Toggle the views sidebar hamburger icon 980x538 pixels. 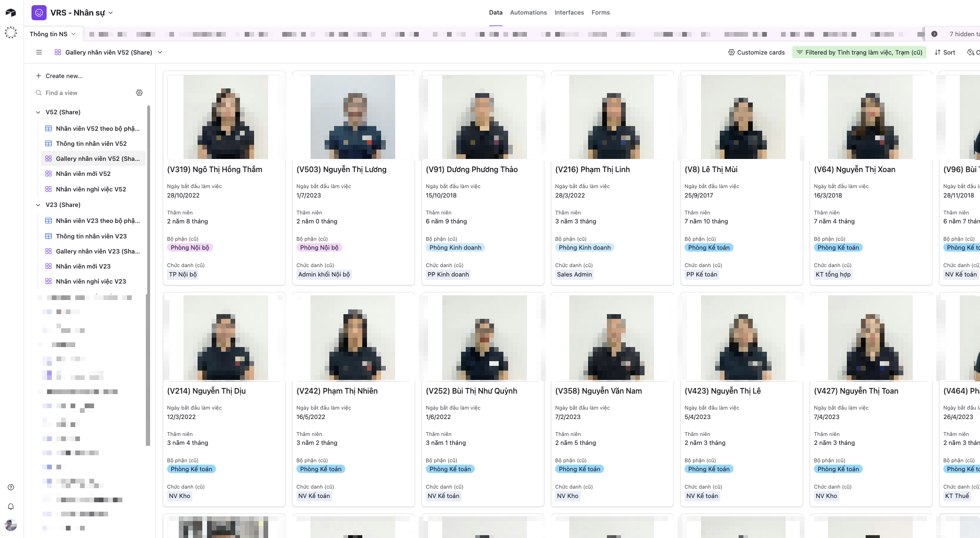(39, 52)
